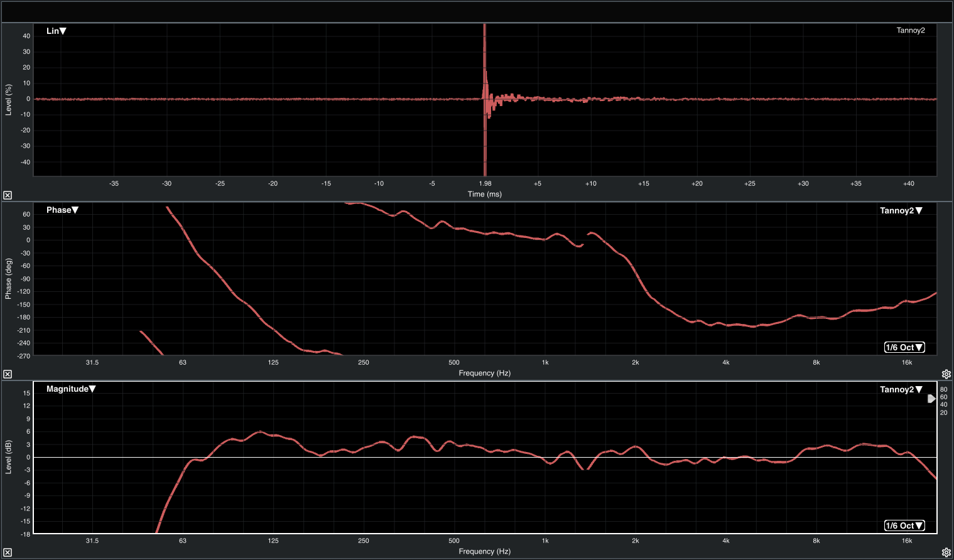Click the 1.98 ms time axis label
The height and width of the screenshot is (560, 954).
pos(485,183)
